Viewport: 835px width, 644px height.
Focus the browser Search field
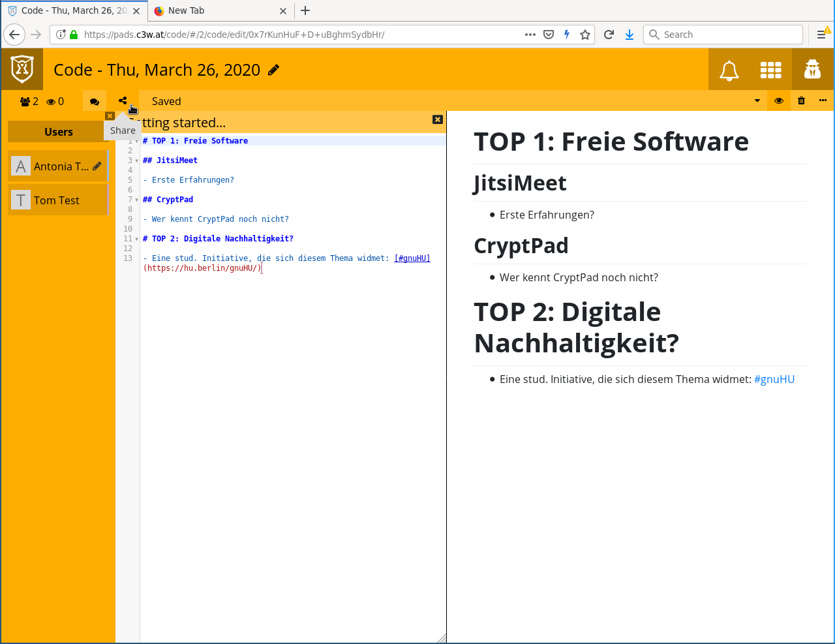[x=723, y=35]
